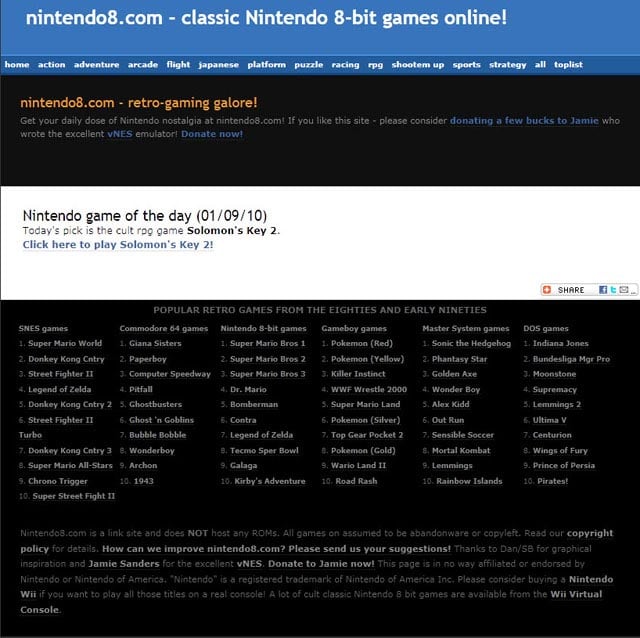Click the orange plus Share icon

click(547, 290)
